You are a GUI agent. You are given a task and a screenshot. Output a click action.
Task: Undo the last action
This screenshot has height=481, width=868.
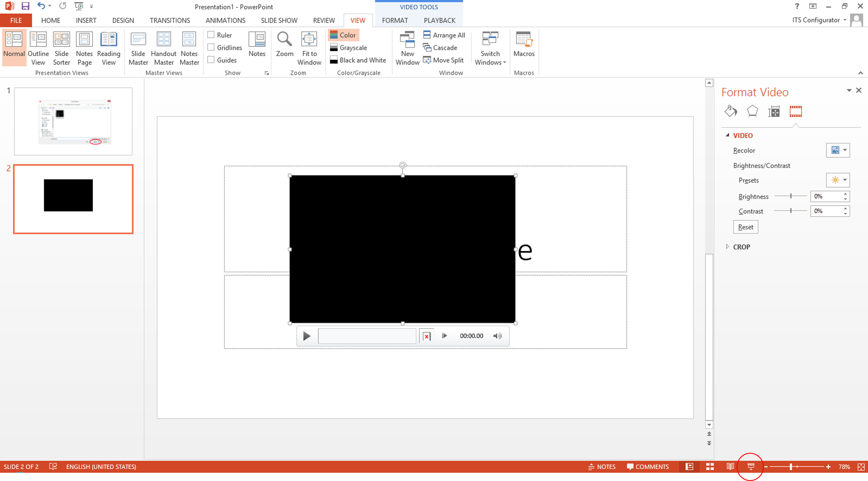point(41,6)
